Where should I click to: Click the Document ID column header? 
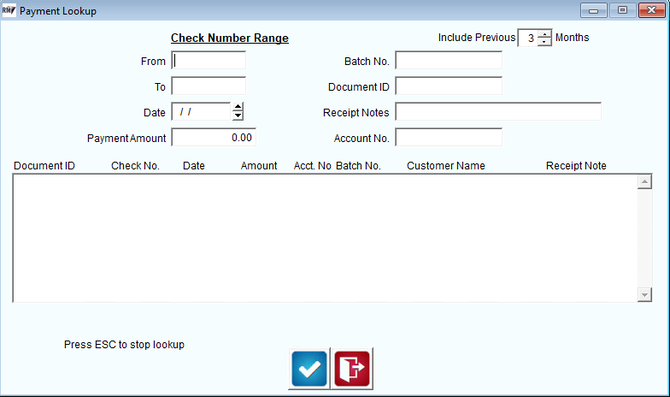tap(44, 166)
